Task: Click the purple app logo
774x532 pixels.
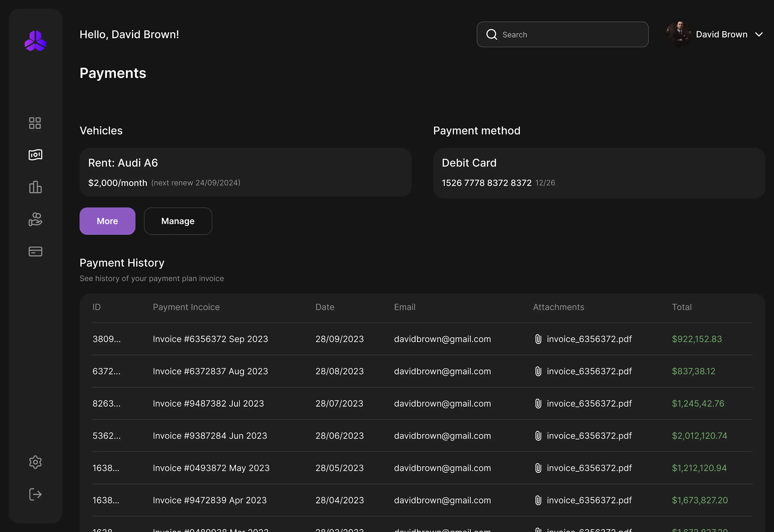Action: (x=35, y=41)
